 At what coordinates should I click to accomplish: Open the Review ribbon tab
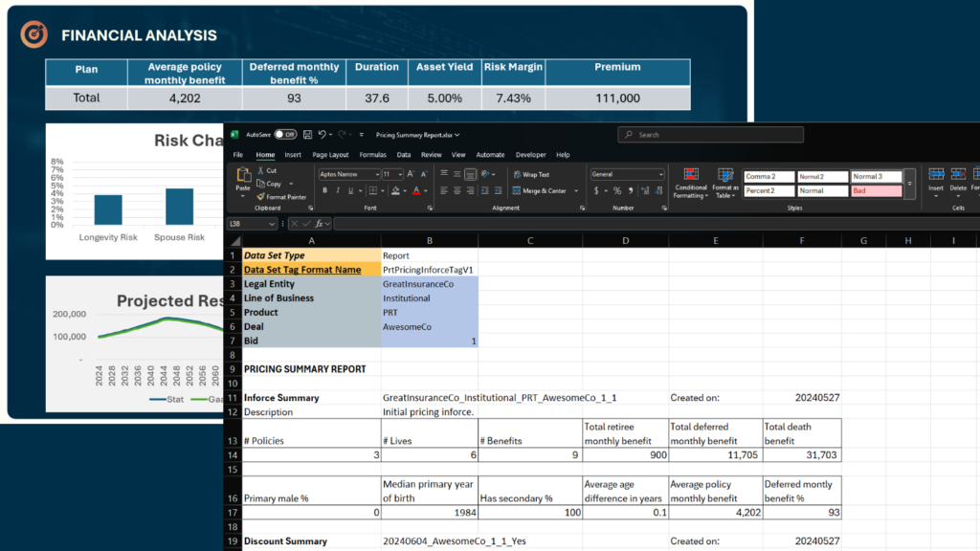tap(432, 154)
